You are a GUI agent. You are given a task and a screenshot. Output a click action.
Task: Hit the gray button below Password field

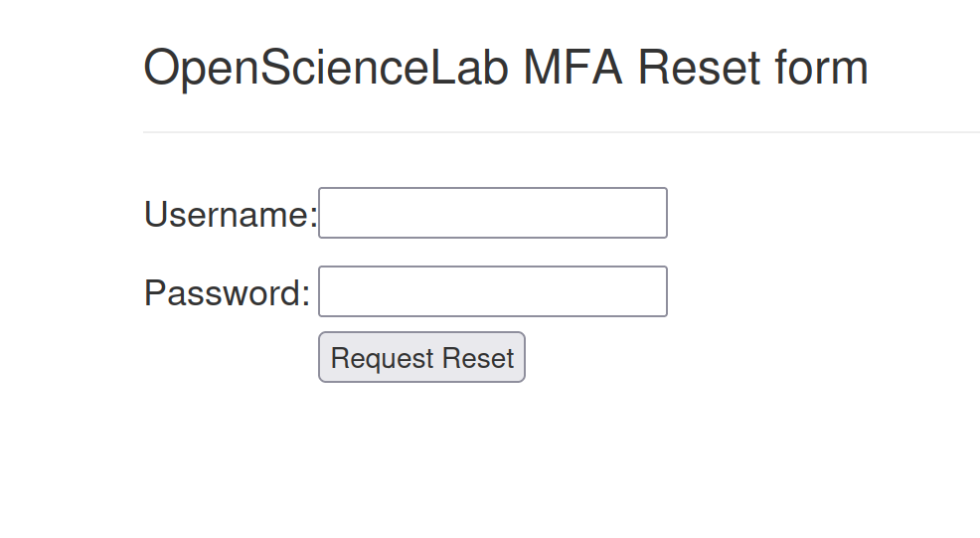coord(421,358)
